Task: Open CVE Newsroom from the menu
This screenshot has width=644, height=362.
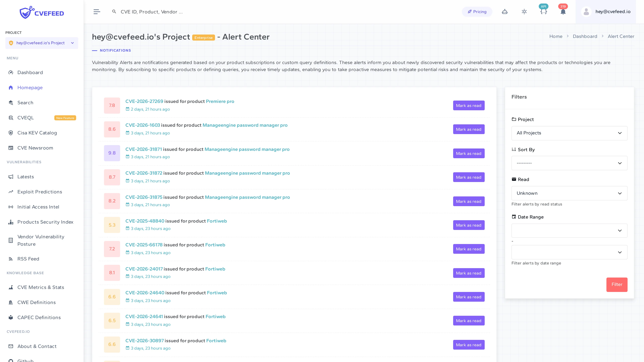Action: [x=35, y=148]
